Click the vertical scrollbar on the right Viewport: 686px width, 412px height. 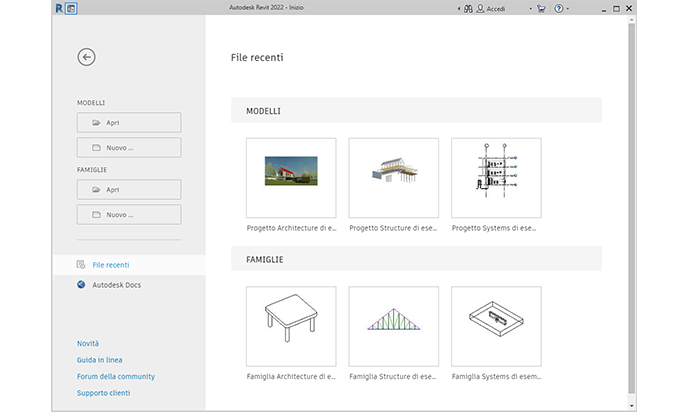631,208
